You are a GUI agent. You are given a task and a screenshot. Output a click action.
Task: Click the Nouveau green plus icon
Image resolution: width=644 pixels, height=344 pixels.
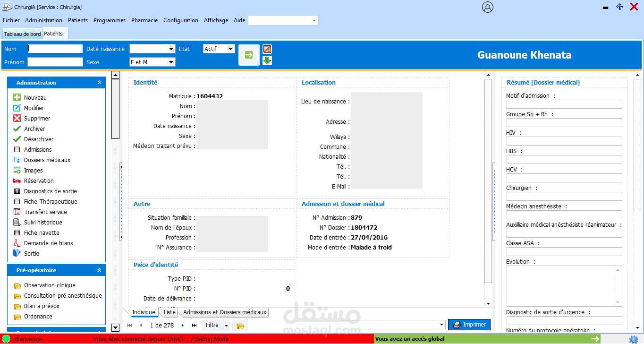(17, 97)
